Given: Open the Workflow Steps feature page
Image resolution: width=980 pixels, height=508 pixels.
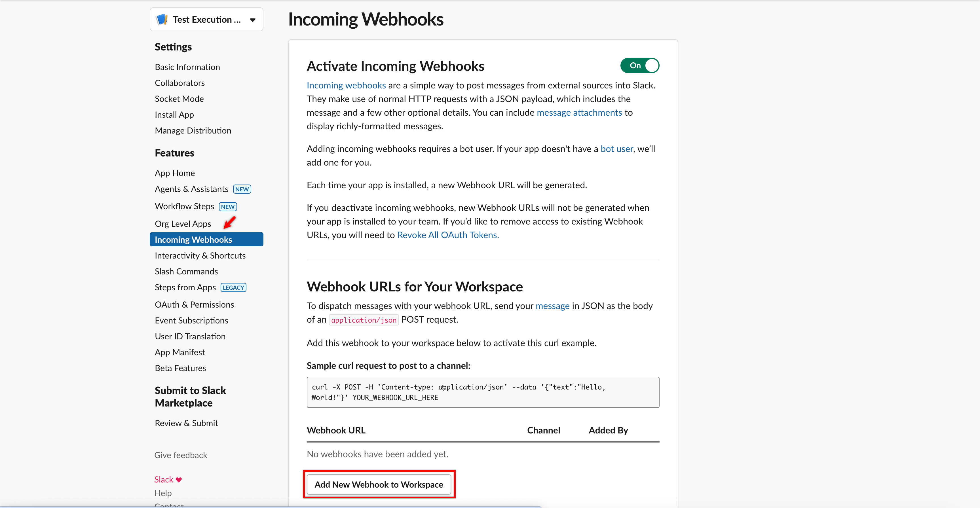Looking at the screenshot, I should coord(185,206).
